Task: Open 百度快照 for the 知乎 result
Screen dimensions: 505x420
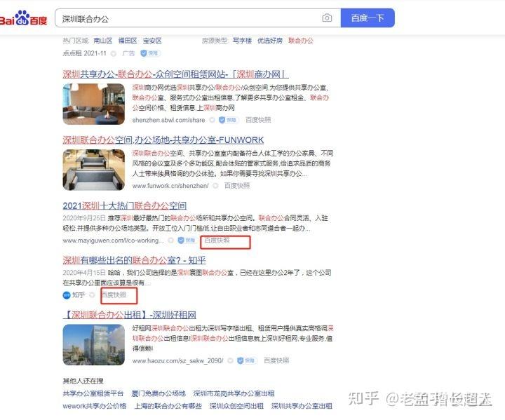Action: click(x=114, y=295)
